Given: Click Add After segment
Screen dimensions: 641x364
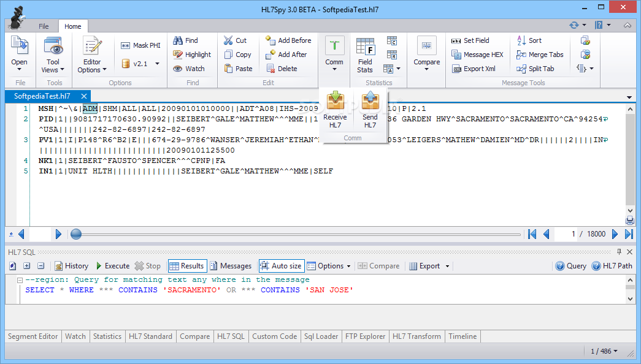Looking at the screenshot, I should (286, 55).
